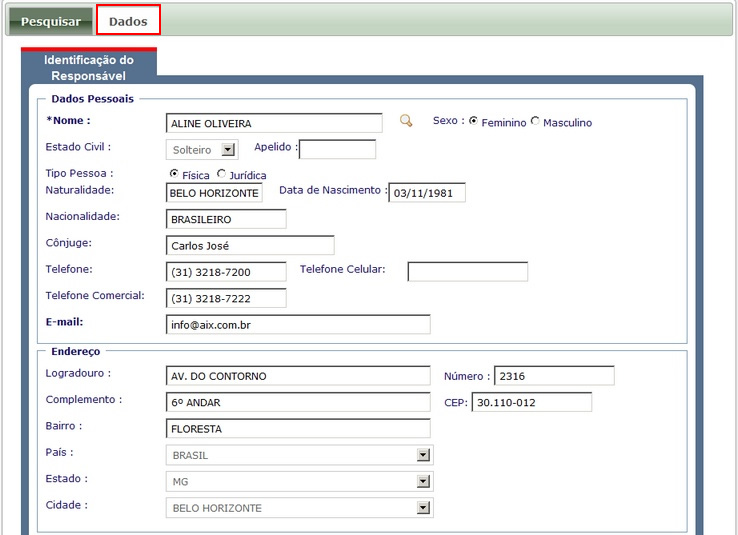Viewport: 738px width, 535px height.
Task: Choose Jurídica as Tipo Pessoa
Action: tap(221, 173)
